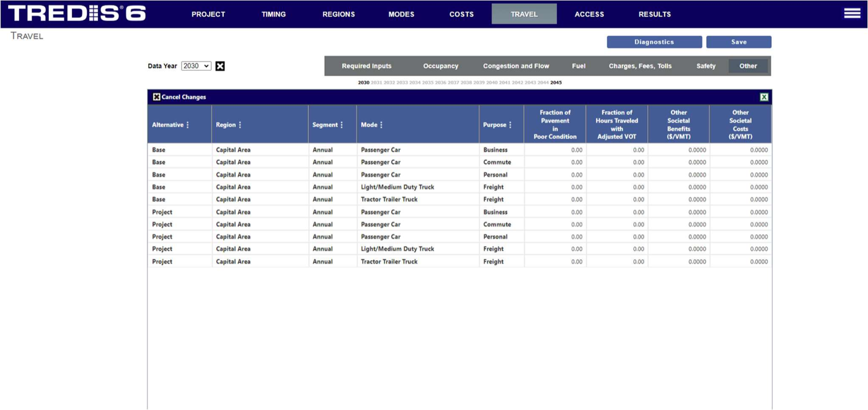Open Purpose column options menu

click(510, 125)
